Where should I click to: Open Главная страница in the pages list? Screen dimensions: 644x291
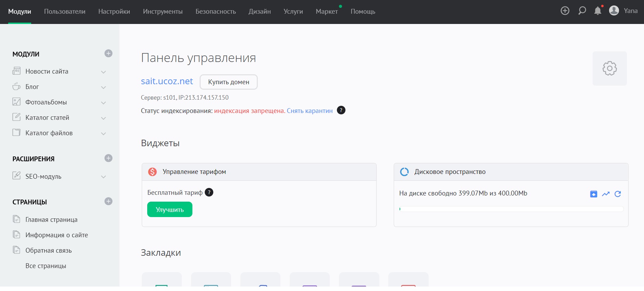coord(51,220)
